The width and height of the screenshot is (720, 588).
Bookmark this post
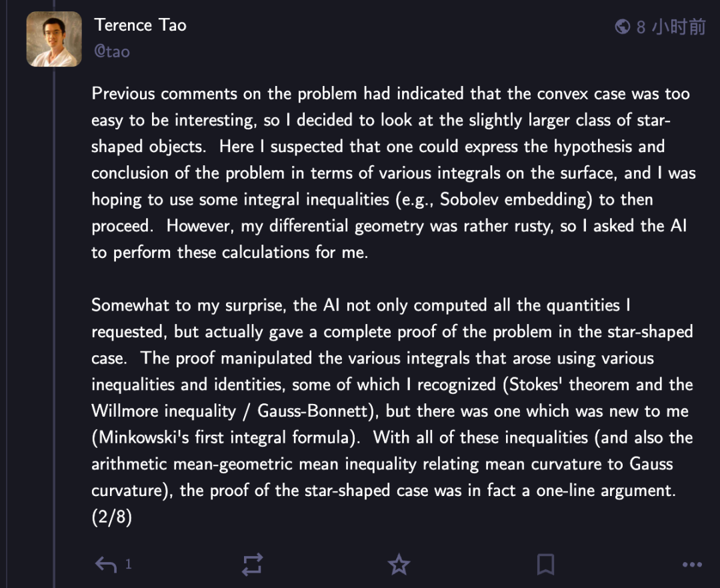click(545, 565)
